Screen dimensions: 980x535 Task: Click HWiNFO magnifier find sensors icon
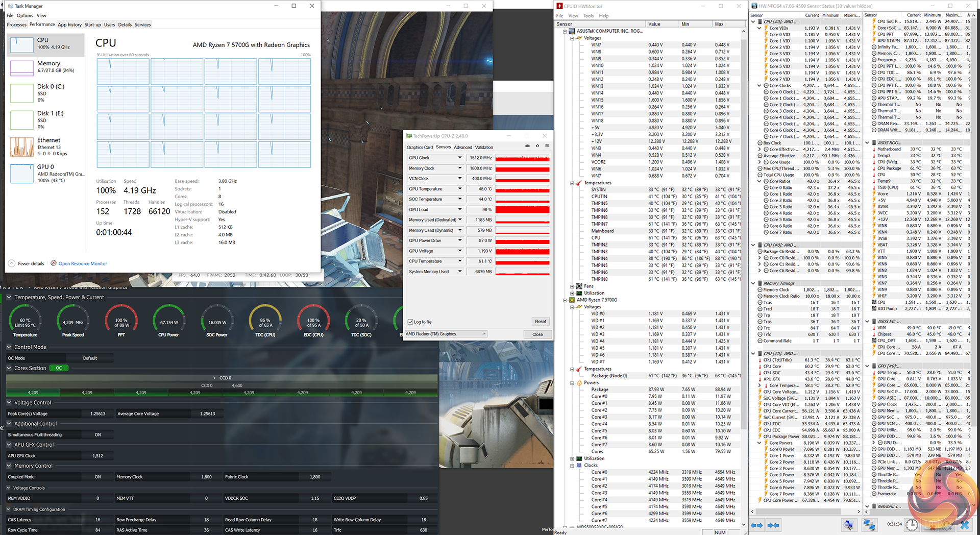pyautogui.click(x=848, y=525)
